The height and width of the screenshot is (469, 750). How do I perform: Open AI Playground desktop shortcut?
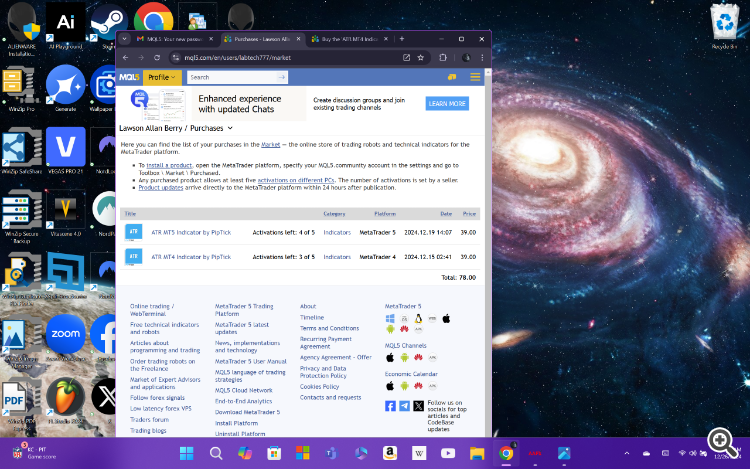[66, 26]
